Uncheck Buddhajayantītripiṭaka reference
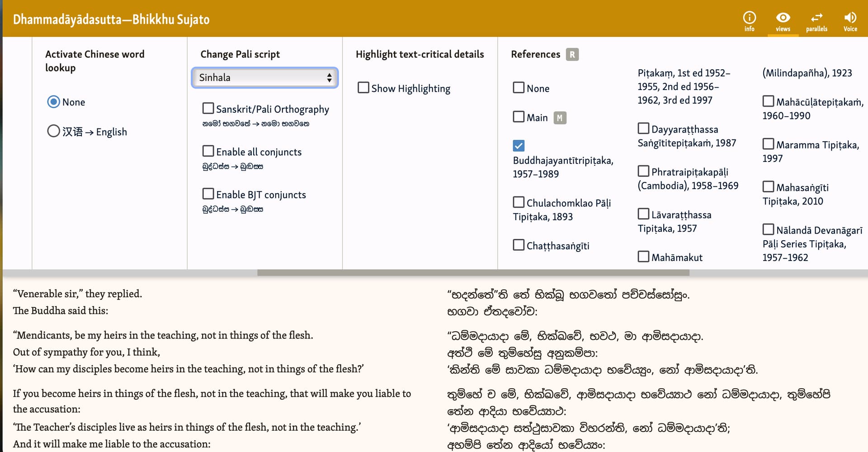This screenshot has height=452, width=868. pos(519,146)
